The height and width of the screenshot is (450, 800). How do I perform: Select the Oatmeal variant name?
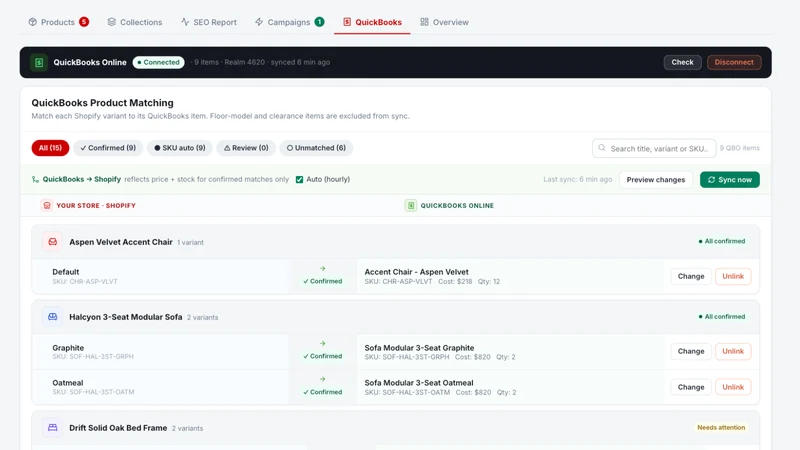67,383
